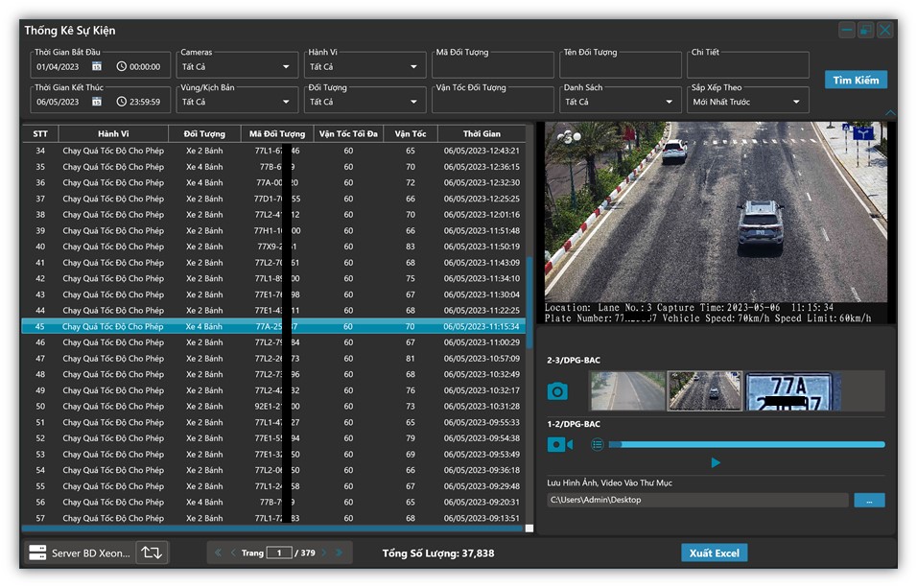Image resolution: width=917 pixels, height=588 pixels.
Task: Click the page number input box
Action: (x=279, y=553)
